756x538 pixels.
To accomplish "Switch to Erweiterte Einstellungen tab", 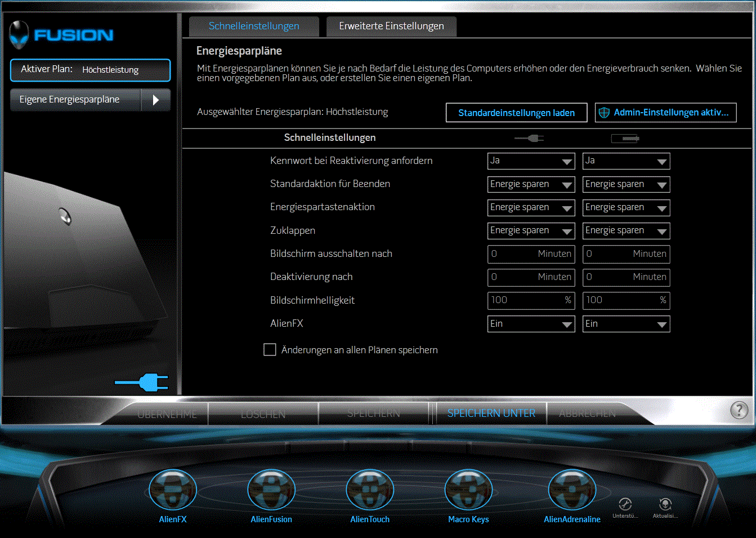I will tap(391, 26).
